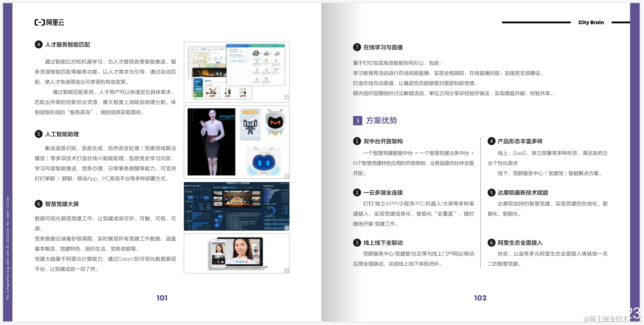Viewport: 644px width, 325px height.
Task: Click the line starting 钉钉/独立APP/小程序
Action: point(419,204)
